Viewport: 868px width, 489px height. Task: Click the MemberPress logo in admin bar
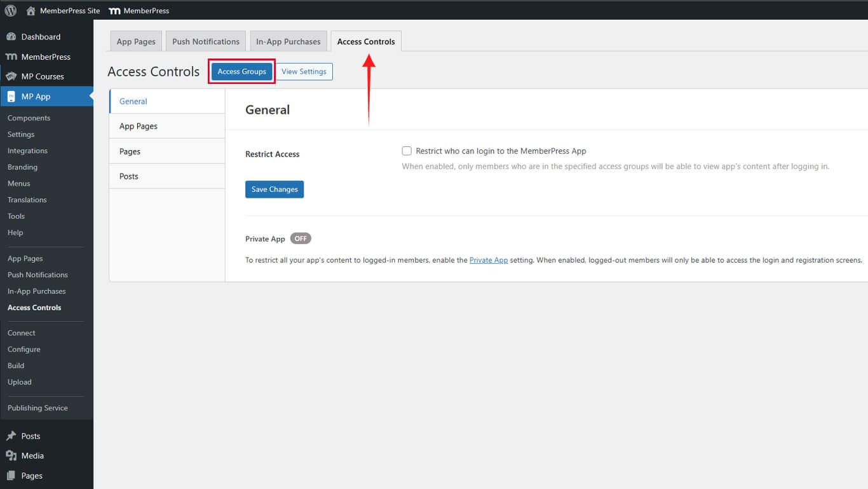click(114, 11)
